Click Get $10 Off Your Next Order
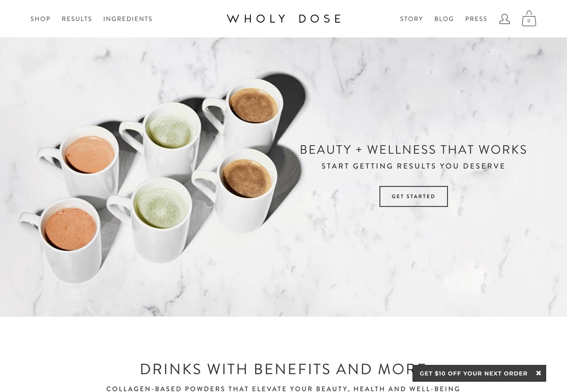 (x=473, y=373)
